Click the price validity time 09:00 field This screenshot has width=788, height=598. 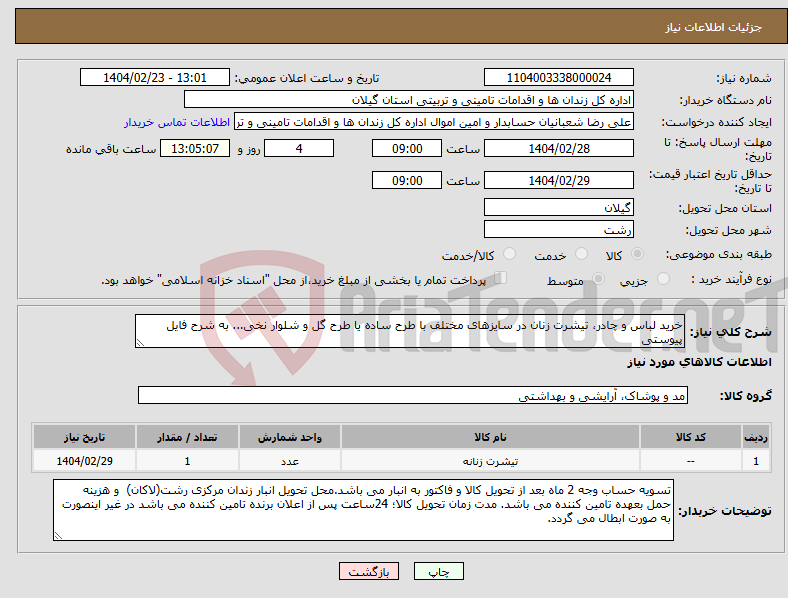pos(407,180)
